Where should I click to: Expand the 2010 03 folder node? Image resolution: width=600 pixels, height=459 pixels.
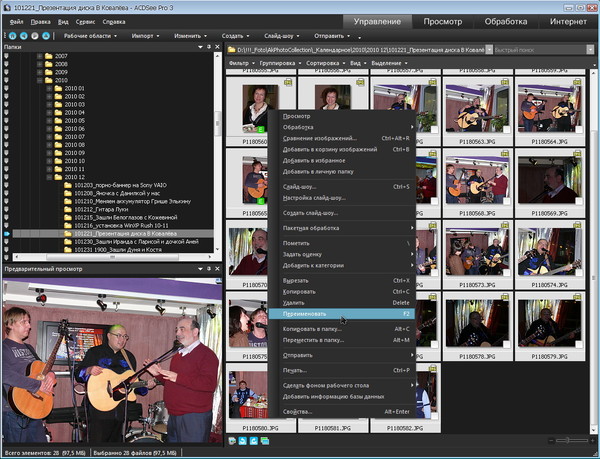point(49,104)
